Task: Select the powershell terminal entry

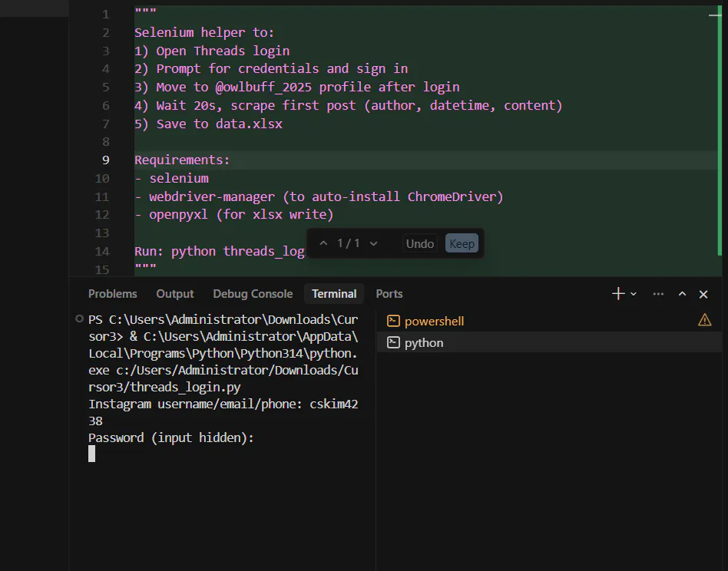Action: pos(549,321)
